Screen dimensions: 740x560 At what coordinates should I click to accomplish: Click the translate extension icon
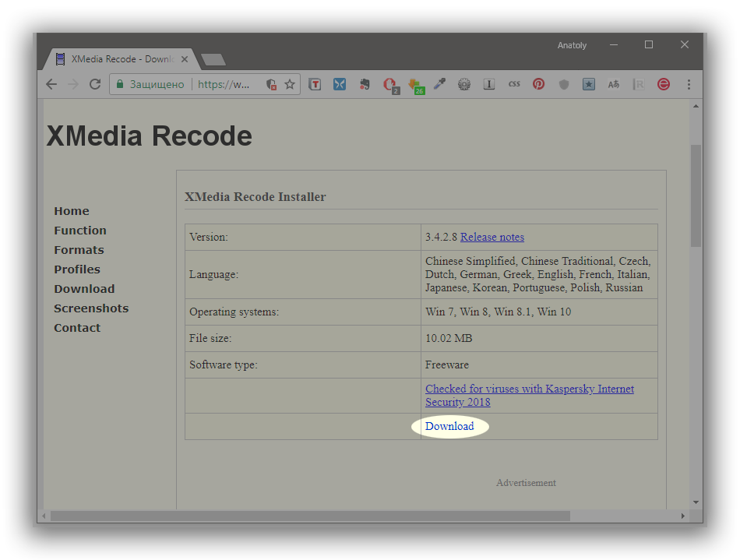(x=614, y=84)
